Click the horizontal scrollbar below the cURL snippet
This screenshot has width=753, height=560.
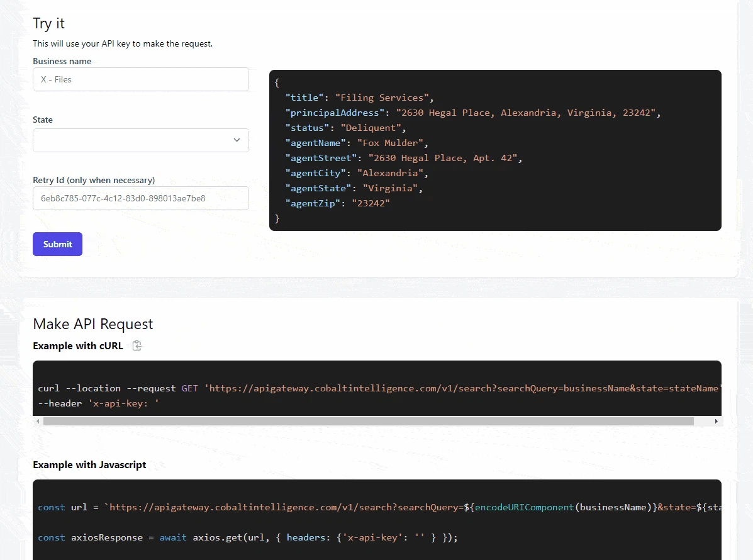pos(365,421)
